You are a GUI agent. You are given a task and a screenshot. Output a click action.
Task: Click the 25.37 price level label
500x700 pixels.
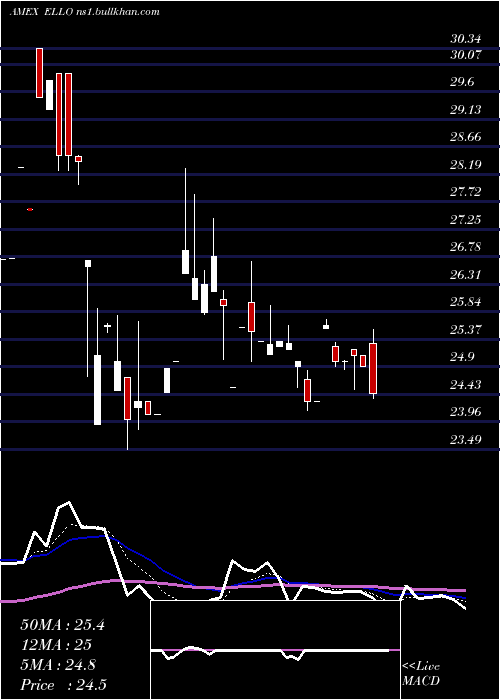[x=466, y=329]
